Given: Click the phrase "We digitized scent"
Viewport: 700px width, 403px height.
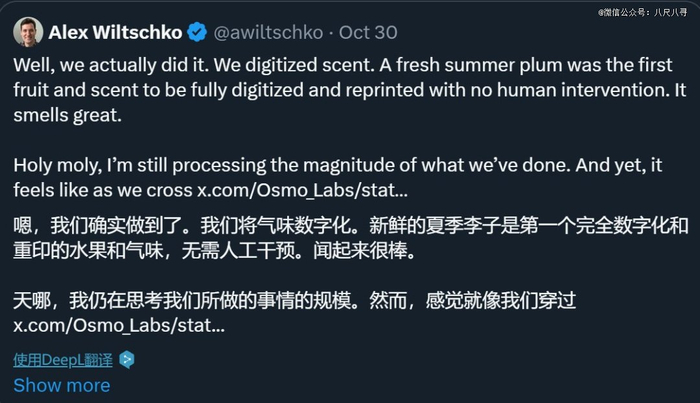Looking at the screenshot, I should 291,62.
